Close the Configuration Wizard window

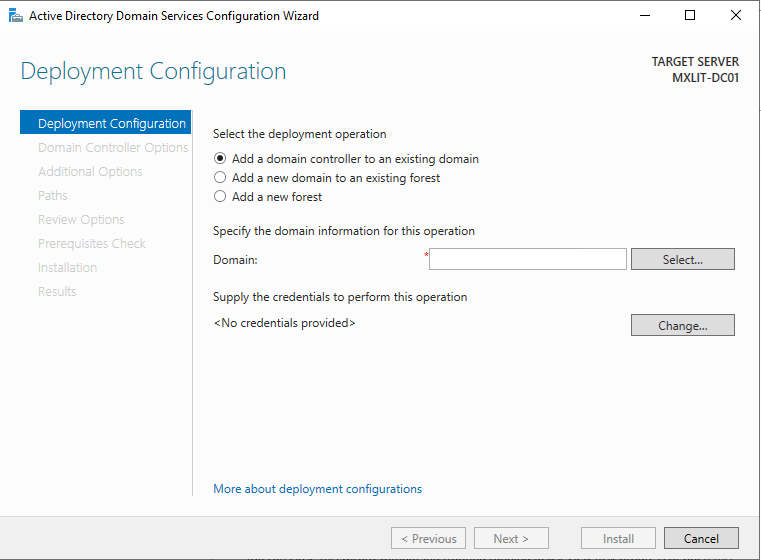(735, 16)
